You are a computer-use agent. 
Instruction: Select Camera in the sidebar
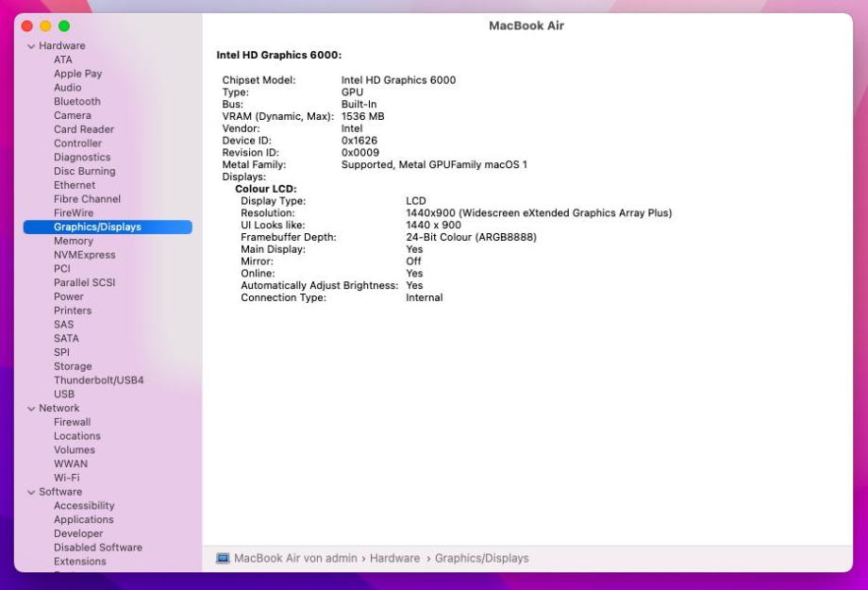pyautogui.click(x=73, y=115)
